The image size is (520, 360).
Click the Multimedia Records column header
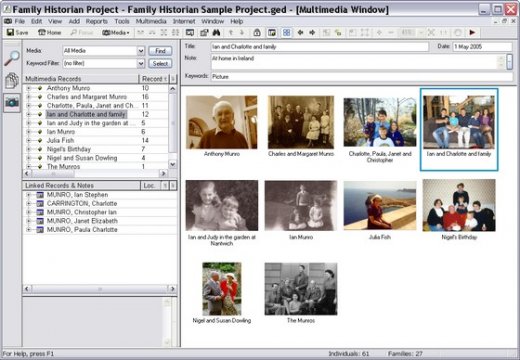tap(80, 79)
